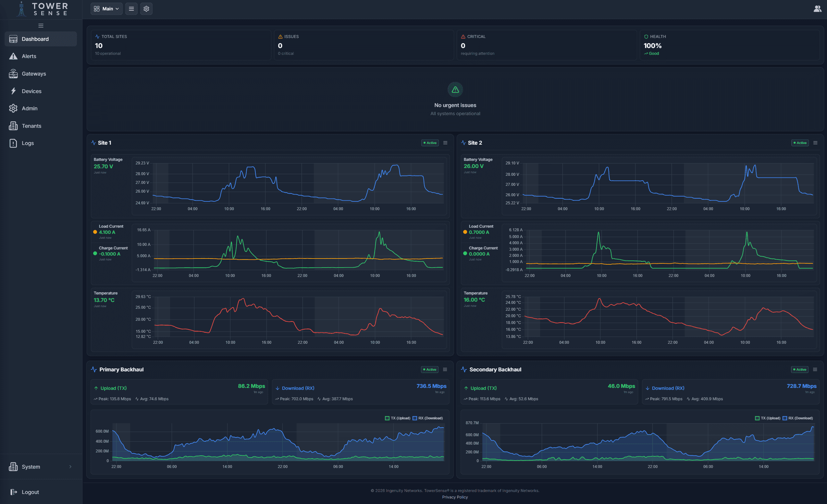Collapse the sidebar using its hamburger toggle
Viewport: 827px width, 504px height.
(x=41, y=25)
